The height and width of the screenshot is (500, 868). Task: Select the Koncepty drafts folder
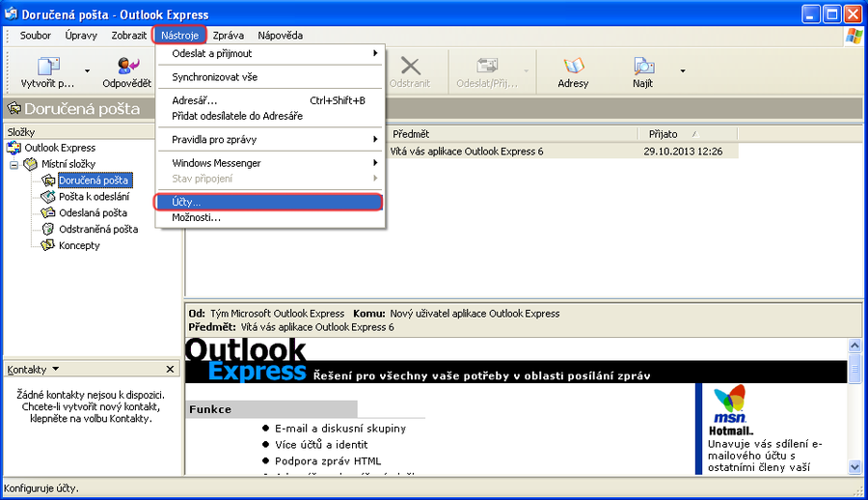(x=79, y=245)
